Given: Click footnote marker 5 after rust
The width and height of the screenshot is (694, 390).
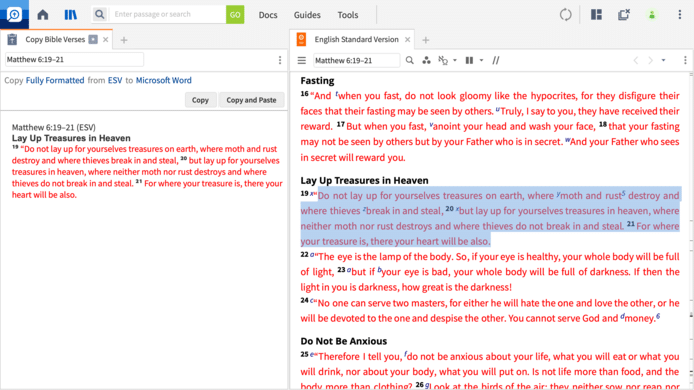Looking at the screenshot, I should pos(624,193).
